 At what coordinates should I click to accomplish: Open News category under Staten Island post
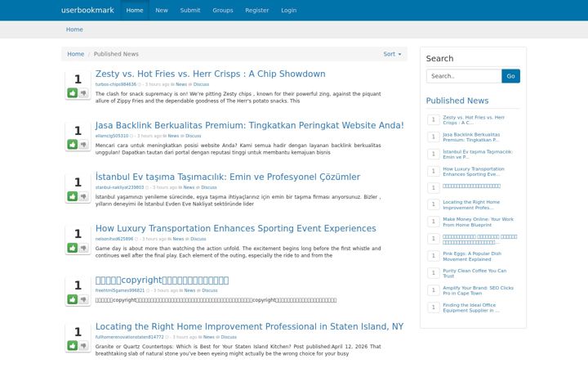point(209,337)
